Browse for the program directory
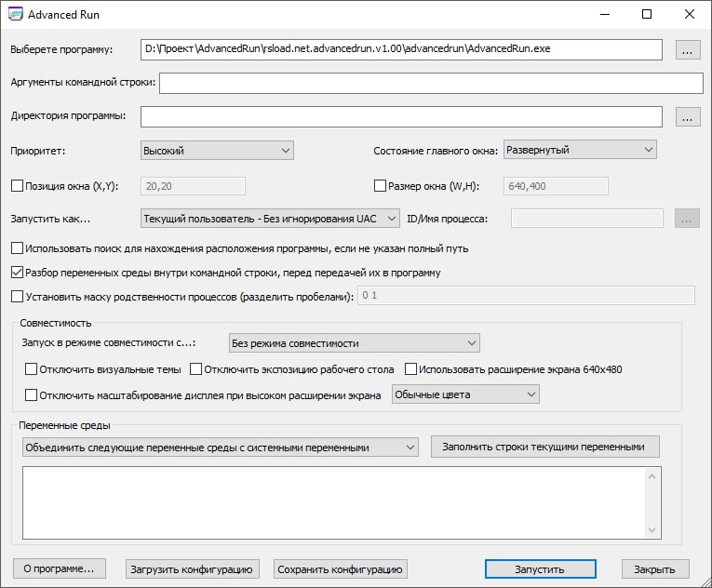The height and width of the screenshot is (588, 712). click(688, 116)
